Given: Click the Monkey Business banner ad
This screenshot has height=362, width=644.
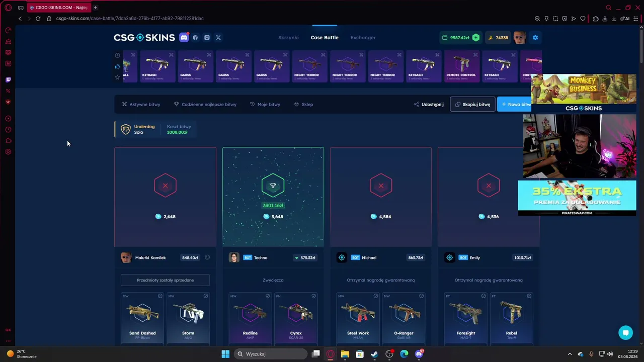Looking at the screenshot, I should [x=584, y=93].
